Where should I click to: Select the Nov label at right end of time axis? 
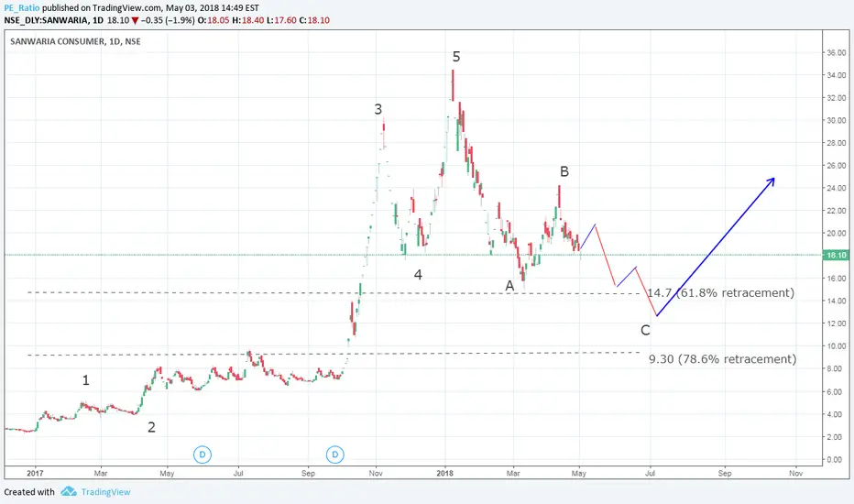tap(795, 473)
